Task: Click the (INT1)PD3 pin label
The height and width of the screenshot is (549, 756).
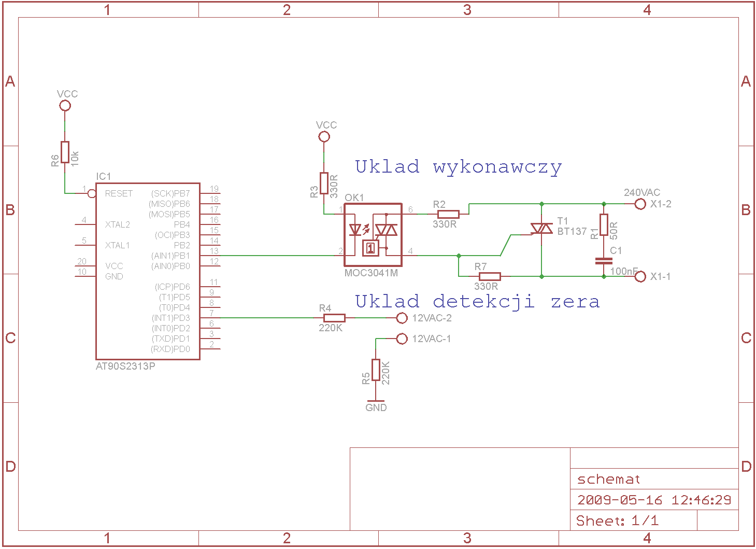Action: (x=170, y=318)
